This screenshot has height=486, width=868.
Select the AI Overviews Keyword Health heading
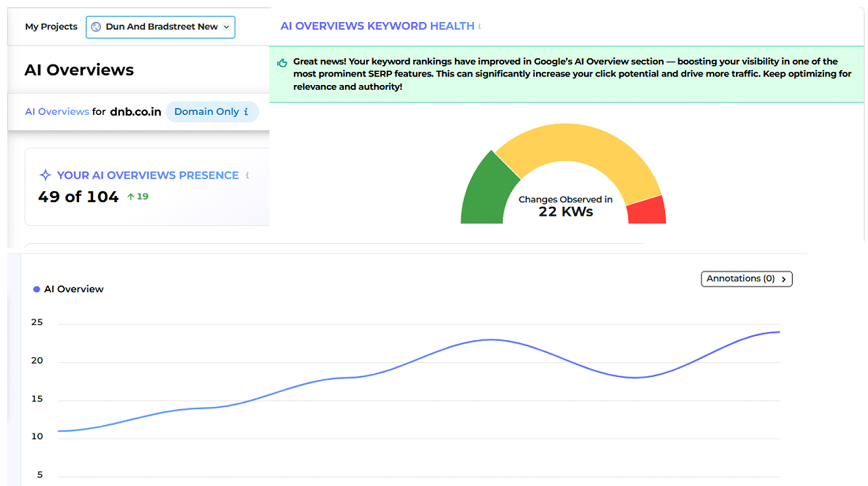(x=377, y=26)
